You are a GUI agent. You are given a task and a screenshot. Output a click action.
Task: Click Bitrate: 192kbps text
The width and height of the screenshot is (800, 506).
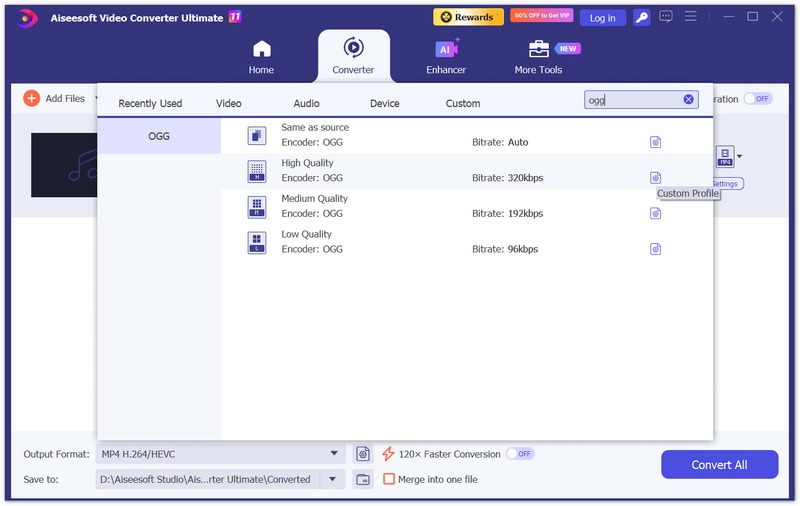[x=507, y=214]
